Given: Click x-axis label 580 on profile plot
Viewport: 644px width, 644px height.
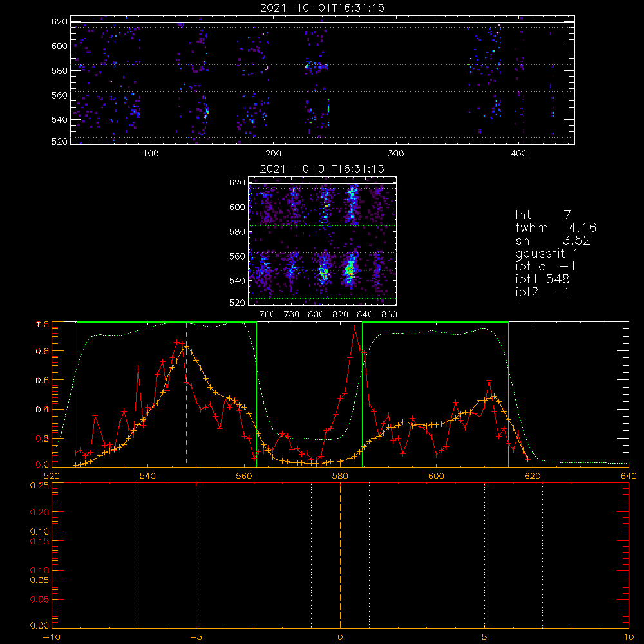Looking at the screenshot, I should (x=340, y=476).
